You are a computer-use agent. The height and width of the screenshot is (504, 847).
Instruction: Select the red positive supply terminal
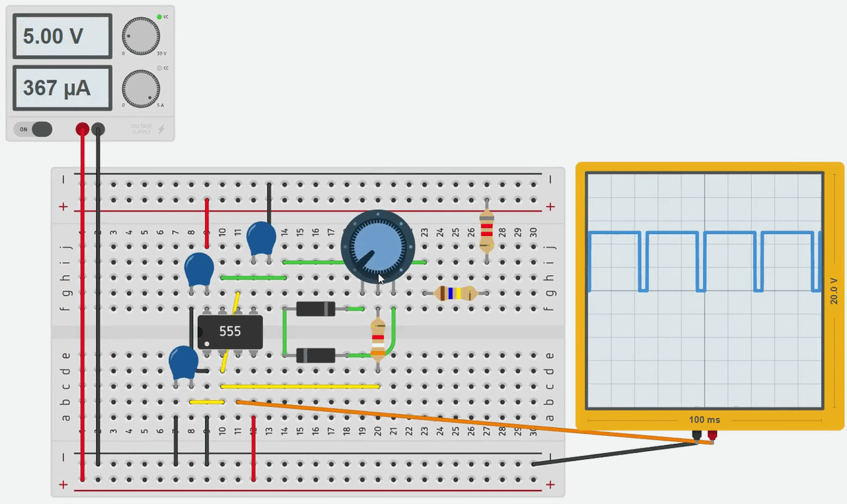82,129
